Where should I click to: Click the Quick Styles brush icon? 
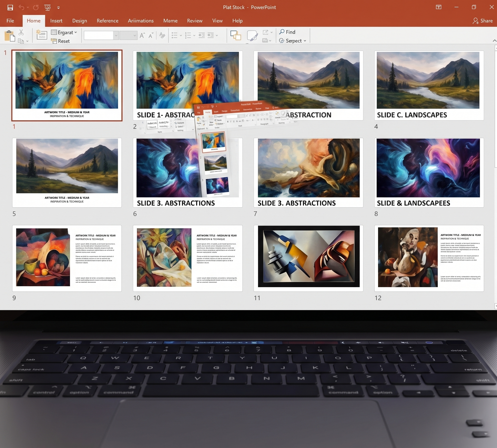pos(252,36)
